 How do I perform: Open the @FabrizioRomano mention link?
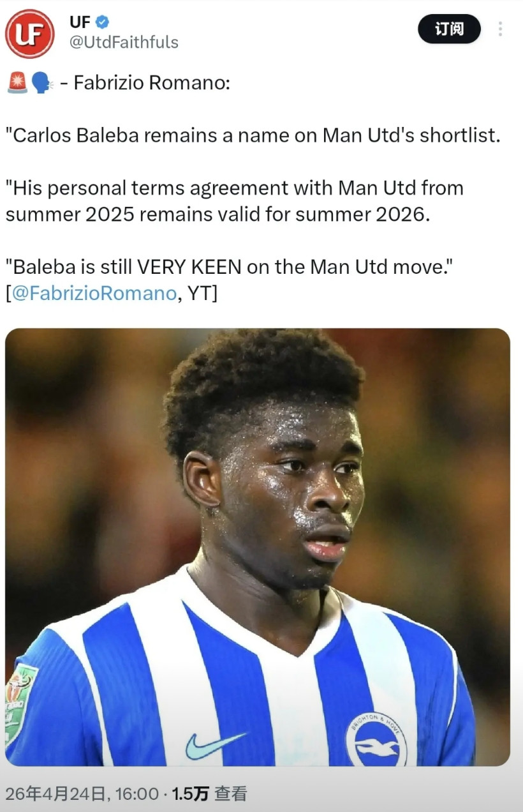[x=94, y=293]
